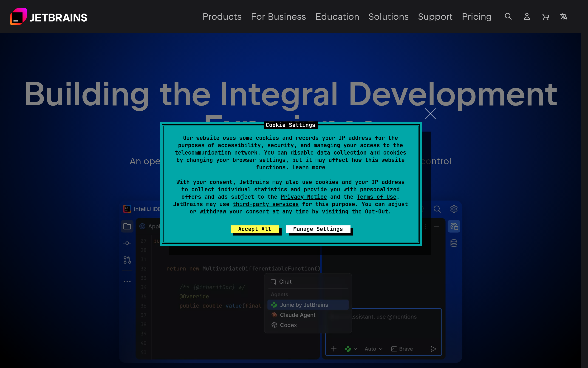The height and width of the screenshot is (368, 588).
Task: Go to the Pricing page
Action: coord(477,17)
